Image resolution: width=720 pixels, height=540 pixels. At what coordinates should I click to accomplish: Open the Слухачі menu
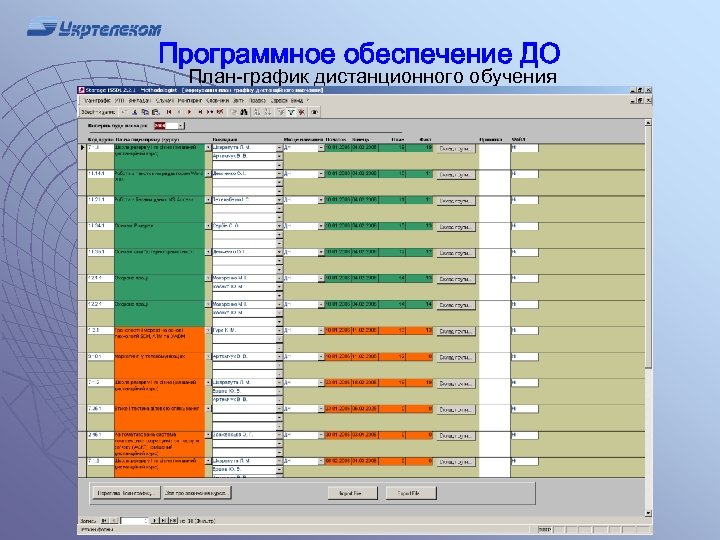coord(165,100)
